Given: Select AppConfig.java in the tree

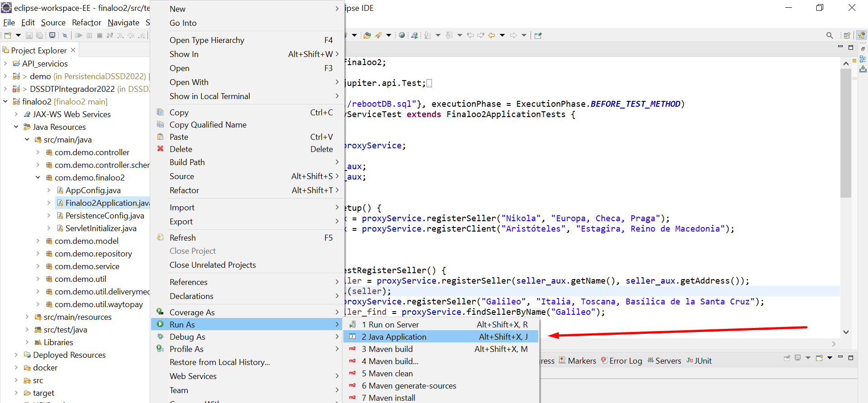Looking at the screenshot, I should tap(93, 190).
